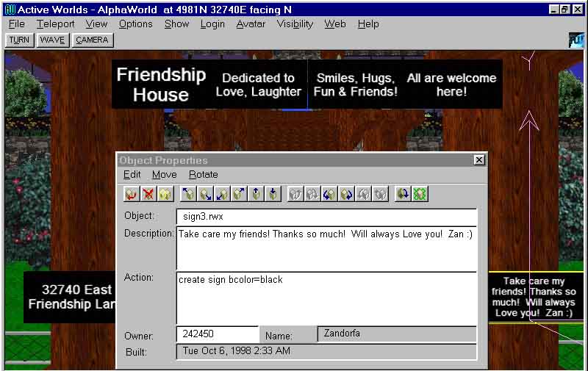Rotate object with blue left-curving arrow cube icon
This screenshot has height=371, width=588.
329,194
